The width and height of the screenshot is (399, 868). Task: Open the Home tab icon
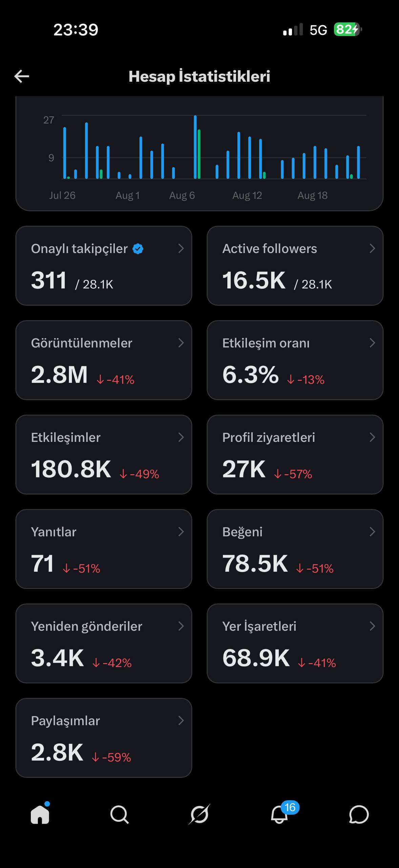40,814
